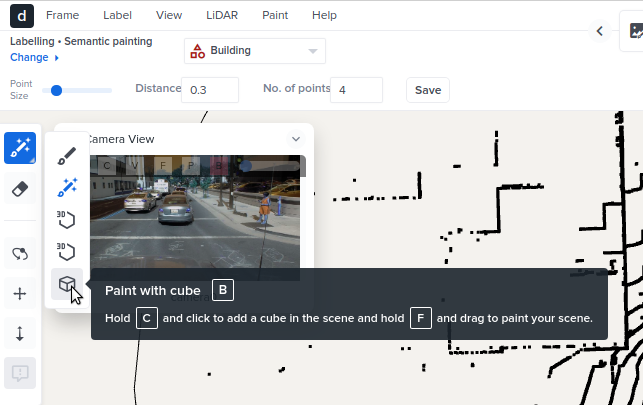Click the active smart paint tool button
This screenshot has height=405, width=643.
pos(20,148)
